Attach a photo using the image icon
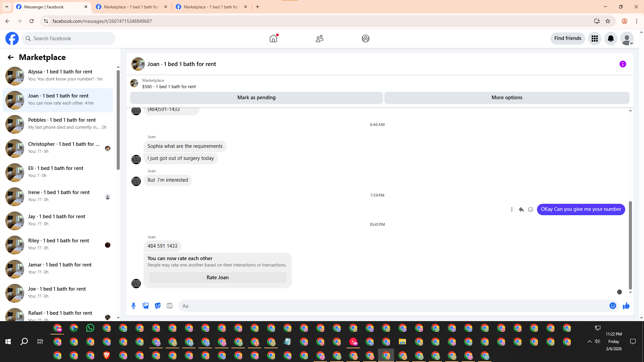 [x=146, y=306]
